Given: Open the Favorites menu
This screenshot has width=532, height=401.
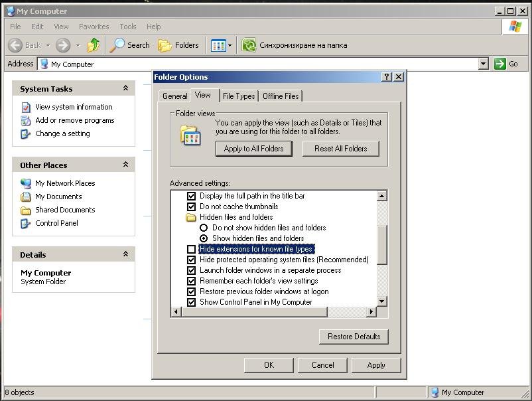Looking at the screenshot, I should (x=94, y=27).
